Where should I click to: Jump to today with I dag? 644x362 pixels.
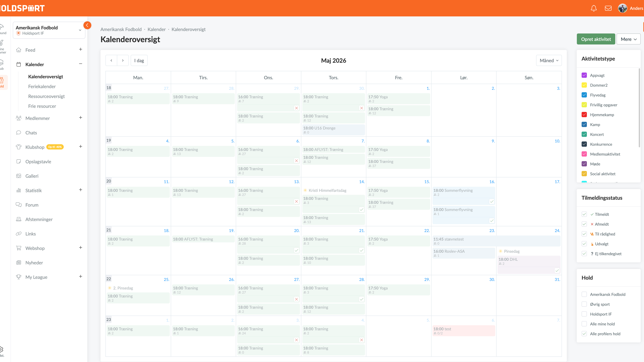pos(139,60)
